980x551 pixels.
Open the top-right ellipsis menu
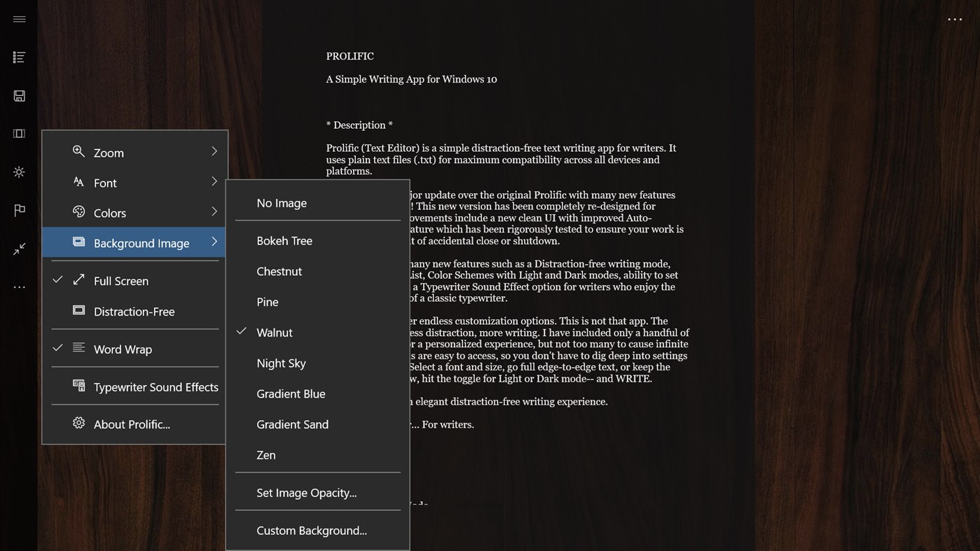coord(955,19)
